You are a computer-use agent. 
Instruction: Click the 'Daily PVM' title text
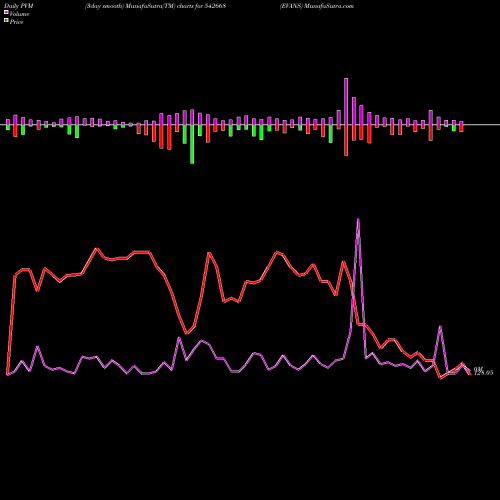tap(19, 6)
